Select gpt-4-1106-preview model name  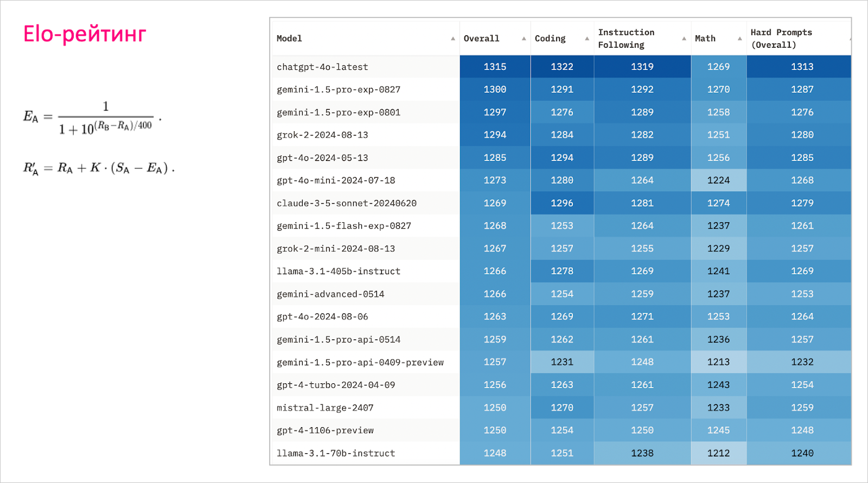[325, 430]
